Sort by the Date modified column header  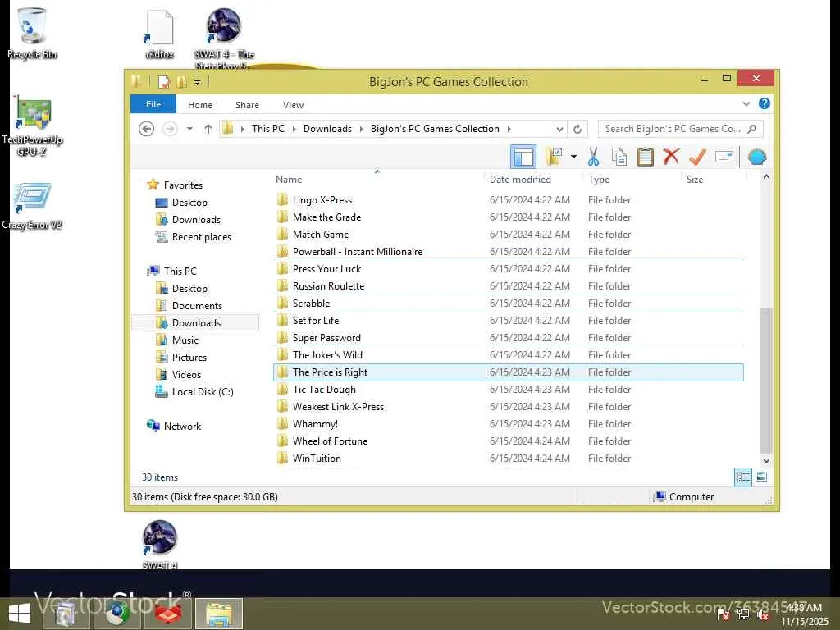pos(520,180)
